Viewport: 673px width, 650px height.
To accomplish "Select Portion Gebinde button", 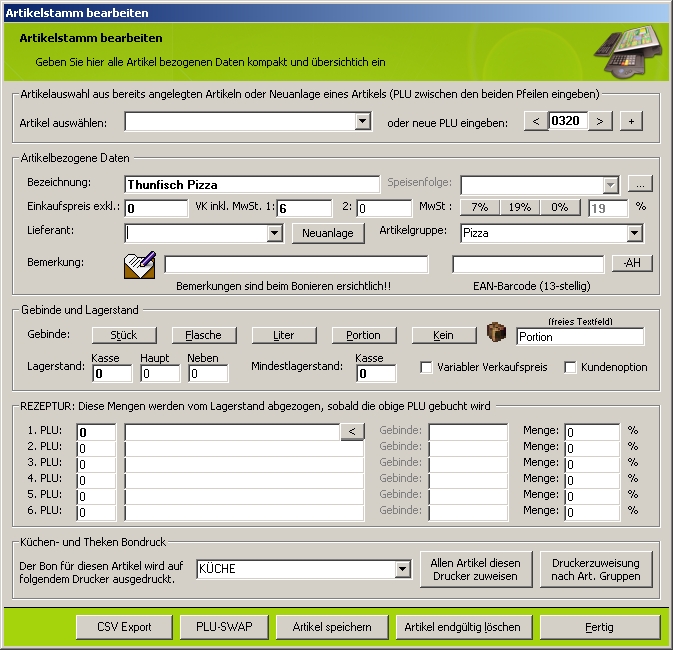I will pos(364,335).
